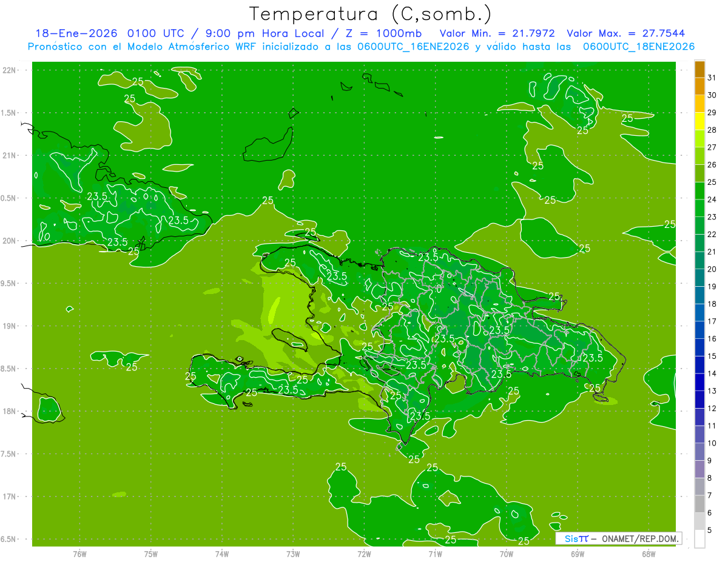Click the "ONAMET/REP.DOM." credit label
This screenshot has width=728, height=562.
pyautogui.click(x=639, y=538)
